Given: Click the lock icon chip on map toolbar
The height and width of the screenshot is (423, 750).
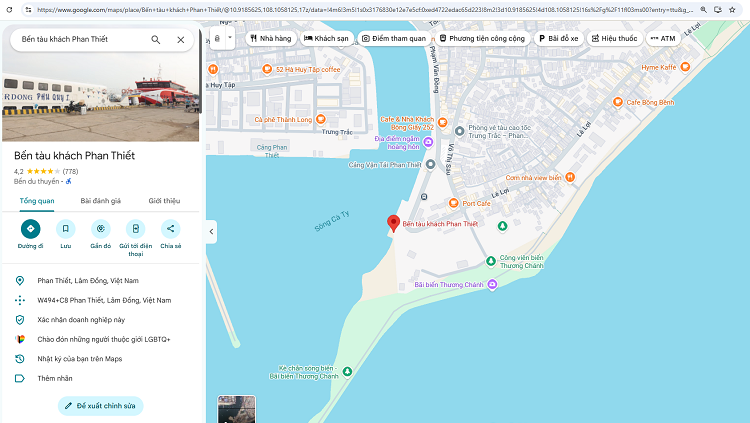Looking at the screenshot, I should pyautogui.click(x=217, y=38).
